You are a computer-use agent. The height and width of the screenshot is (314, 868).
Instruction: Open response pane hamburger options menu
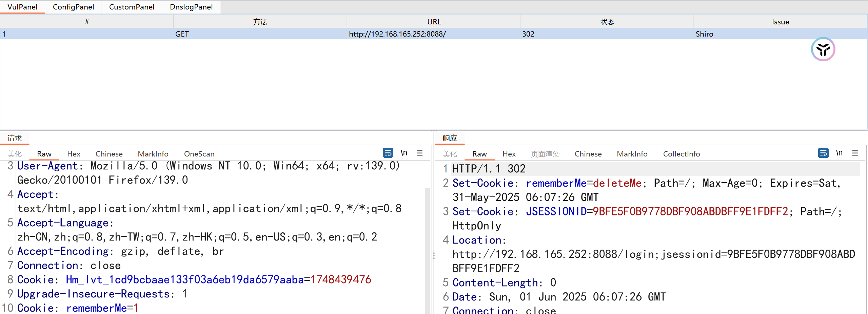pos(855,153)
